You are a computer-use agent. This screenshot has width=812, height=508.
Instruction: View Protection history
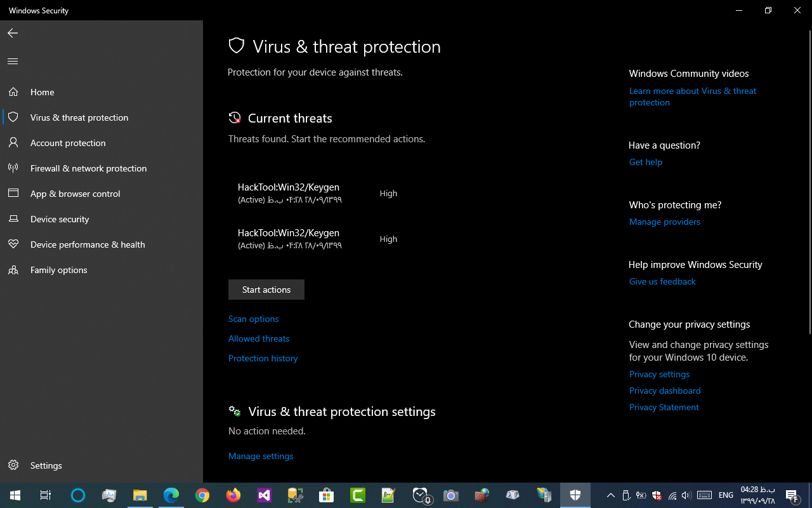(263, 358)
